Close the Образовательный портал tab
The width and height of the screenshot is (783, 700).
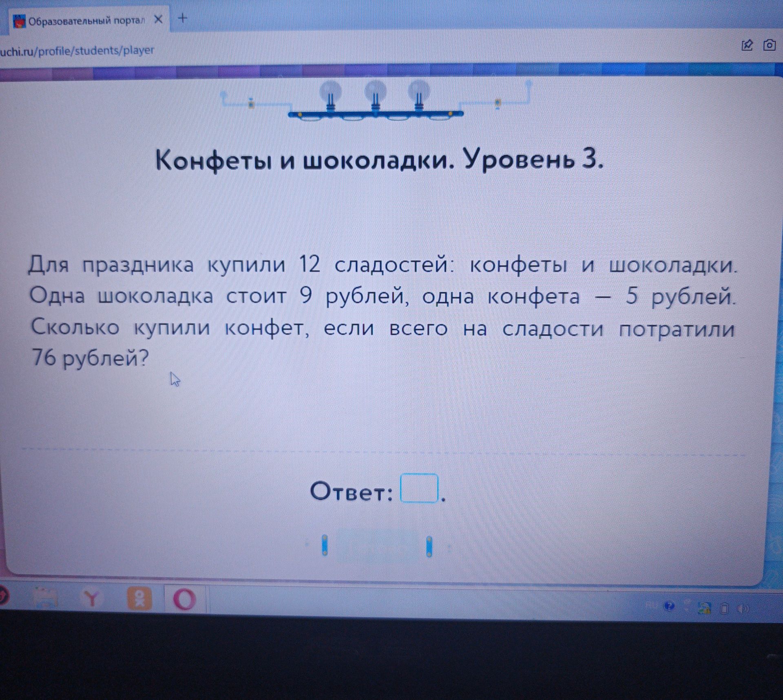pos(159,19)
